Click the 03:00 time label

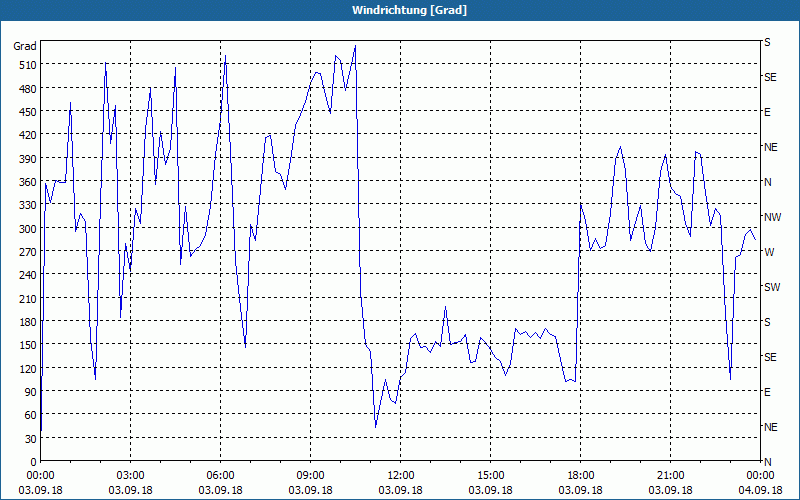coord(131,476)
